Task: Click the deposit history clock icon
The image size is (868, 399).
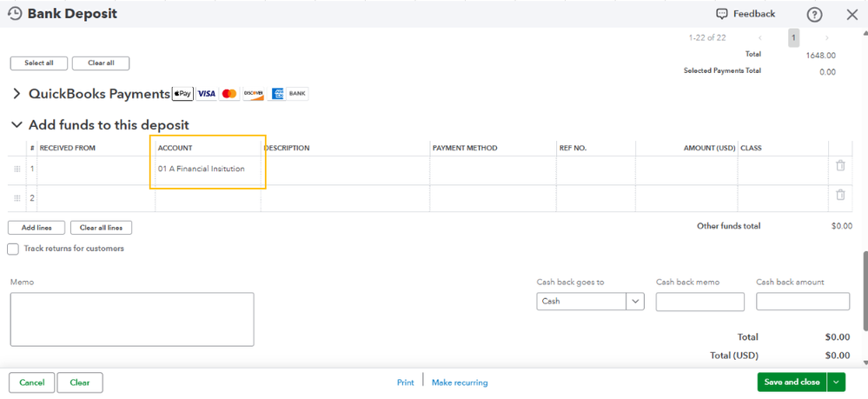Action: (15, 14)
